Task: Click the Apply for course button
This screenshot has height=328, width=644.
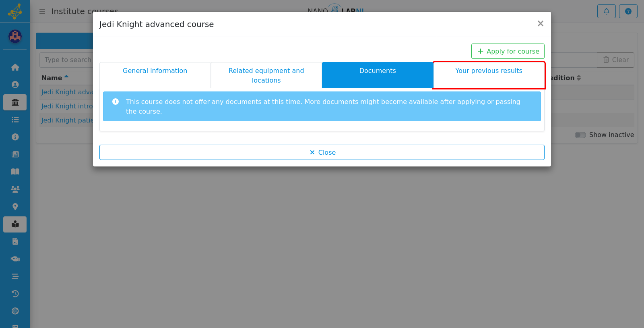Action: (x=508, y=51)
